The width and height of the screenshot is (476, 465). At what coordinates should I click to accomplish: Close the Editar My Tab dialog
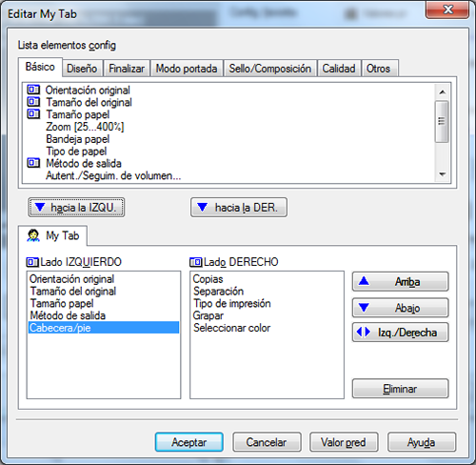pos(447,10)
